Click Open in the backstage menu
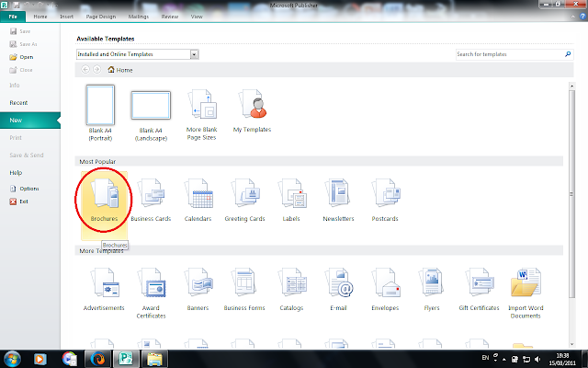Screen dimensions: 588x368 tap(21, 57)
